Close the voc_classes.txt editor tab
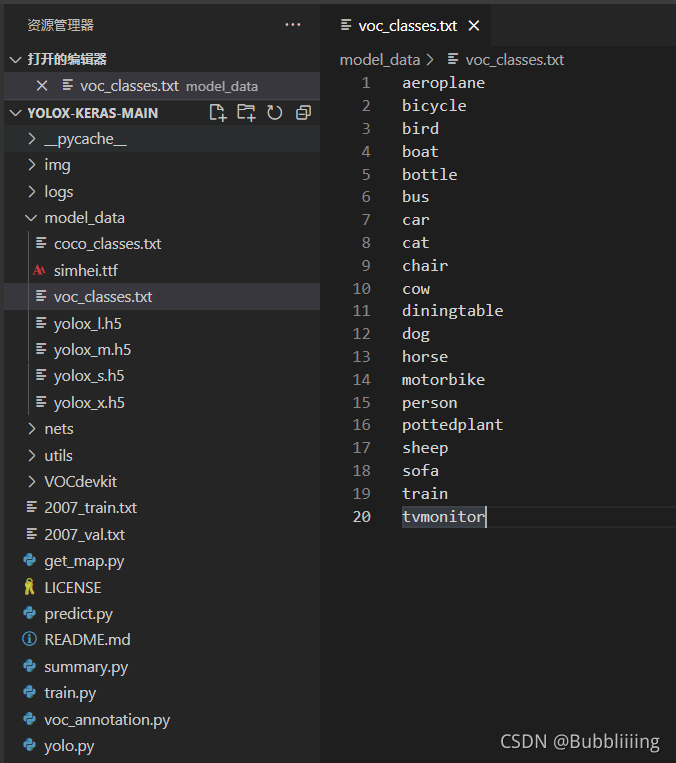 click(x=474, y=26)
